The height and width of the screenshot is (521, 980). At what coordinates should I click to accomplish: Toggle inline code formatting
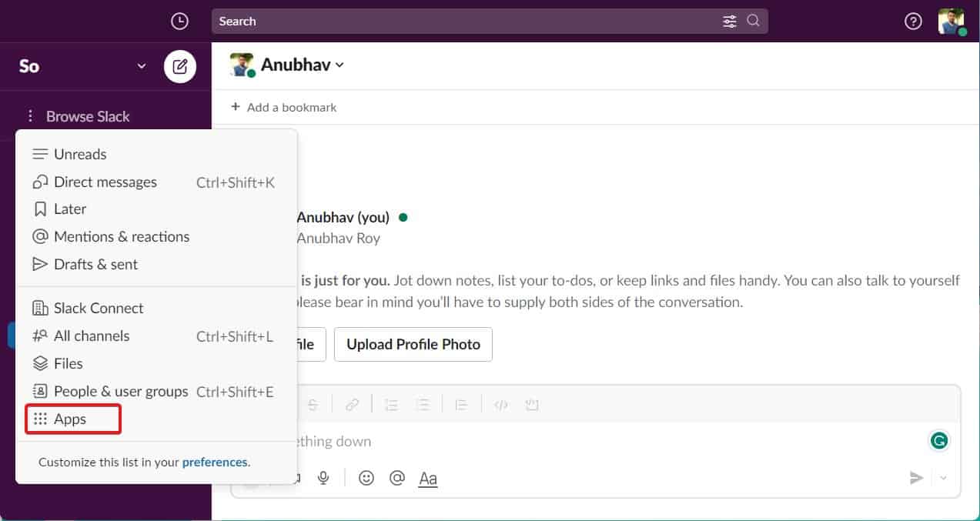[x=501, y=405]
